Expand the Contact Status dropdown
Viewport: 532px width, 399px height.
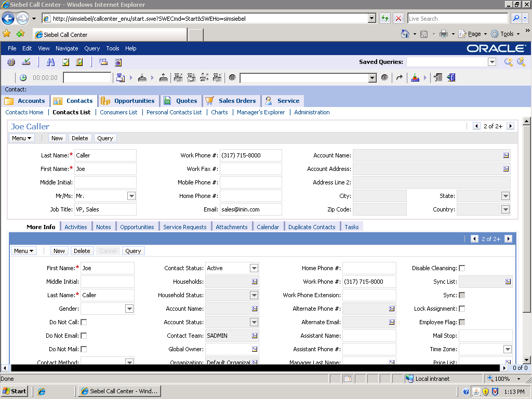[x=254, y=268]
